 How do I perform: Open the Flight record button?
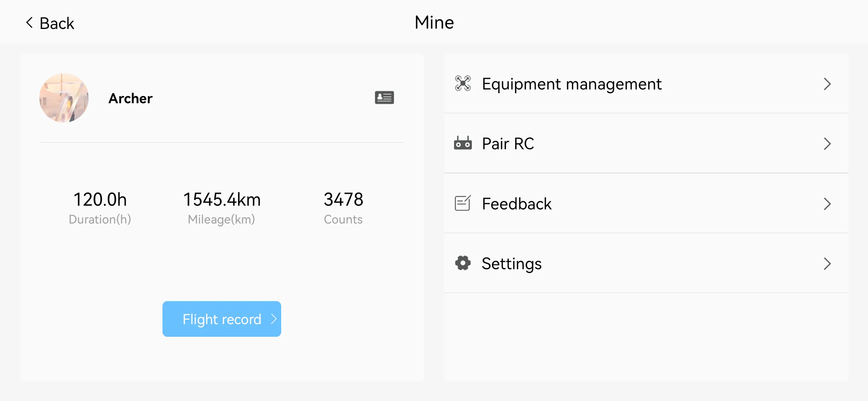(222, 319)
